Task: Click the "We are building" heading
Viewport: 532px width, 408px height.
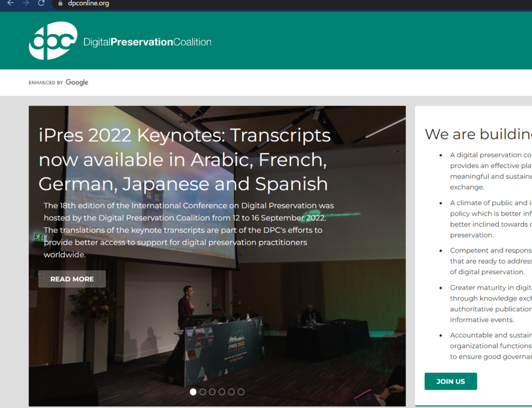Action: tap(478, 134)
